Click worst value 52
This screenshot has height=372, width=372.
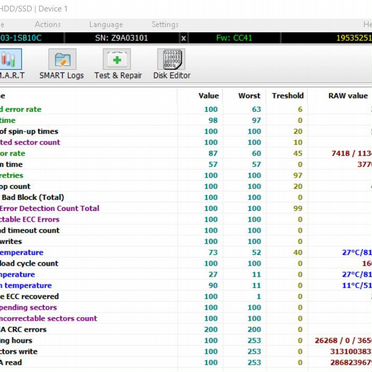click(x=256, y=252)
